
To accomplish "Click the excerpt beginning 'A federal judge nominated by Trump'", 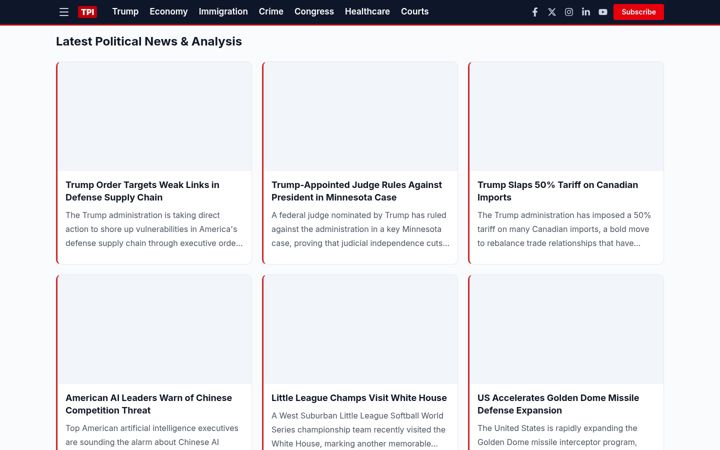I will point(360,229).
